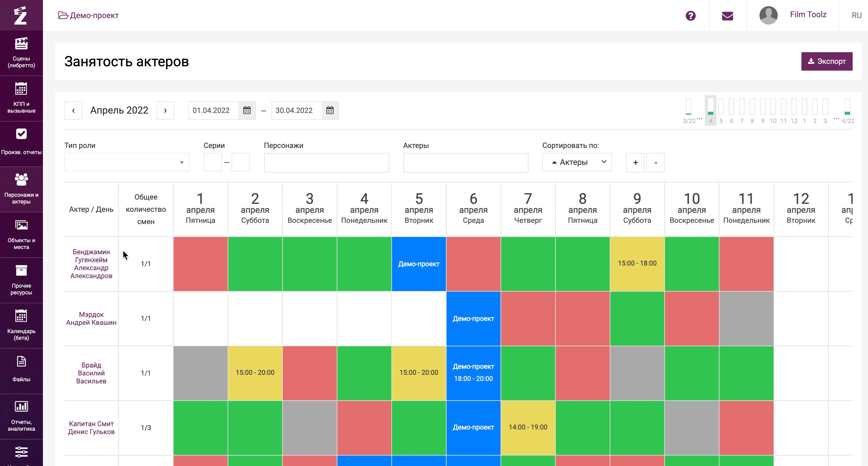This screenshot has height=466, width=868.
Task: Open the settings sliders icon in sidebar
Action: coord(21,452)
